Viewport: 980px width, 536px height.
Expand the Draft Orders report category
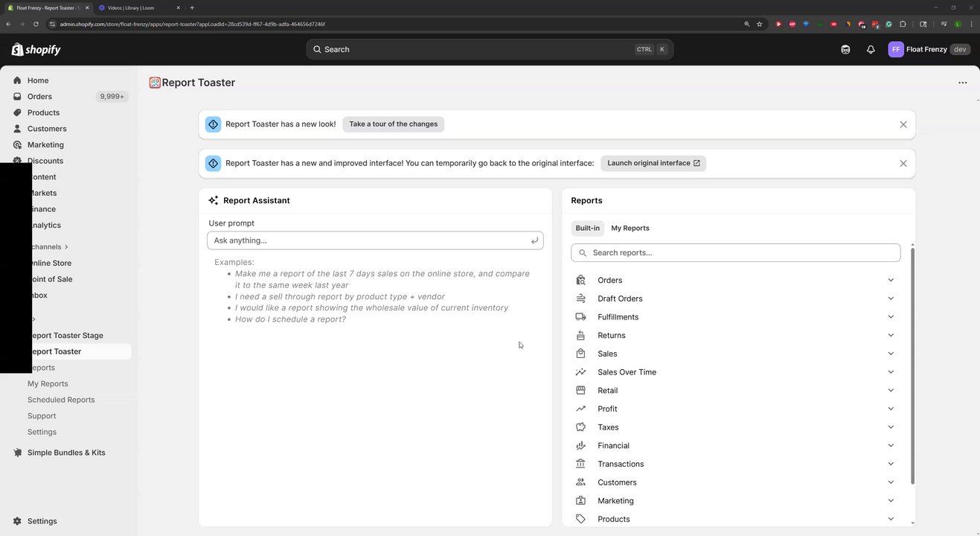coord(891,299)
